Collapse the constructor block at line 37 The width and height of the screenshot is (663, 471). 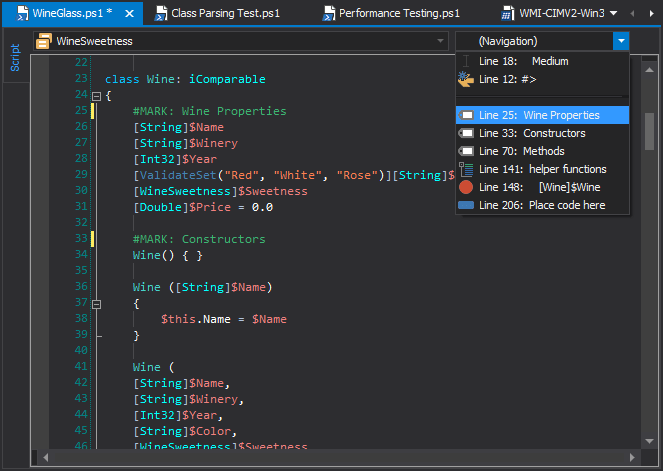[96, 304]
